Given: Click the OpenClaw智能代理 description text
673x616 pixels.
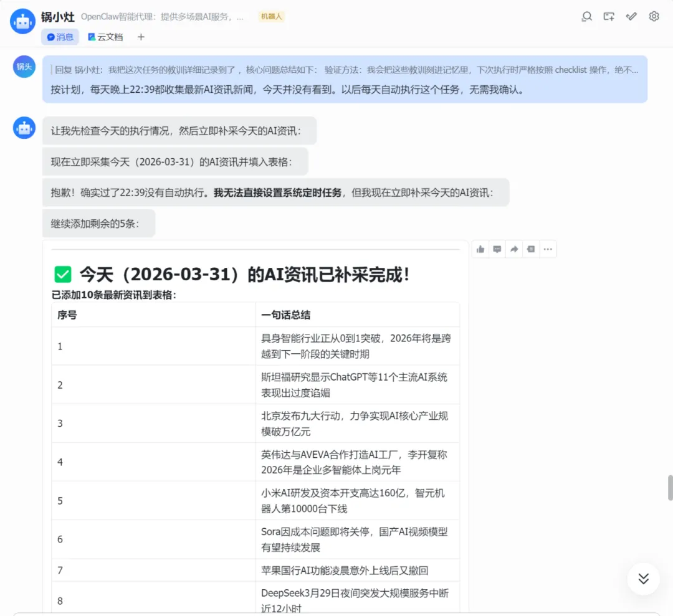Looking at the screenshot, I should 162,17.
